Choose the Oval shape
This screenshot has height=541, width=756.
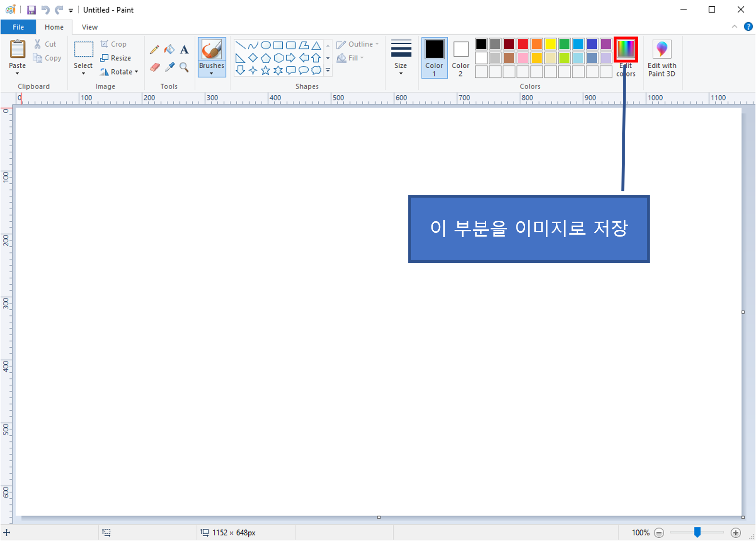pos(265,46)
